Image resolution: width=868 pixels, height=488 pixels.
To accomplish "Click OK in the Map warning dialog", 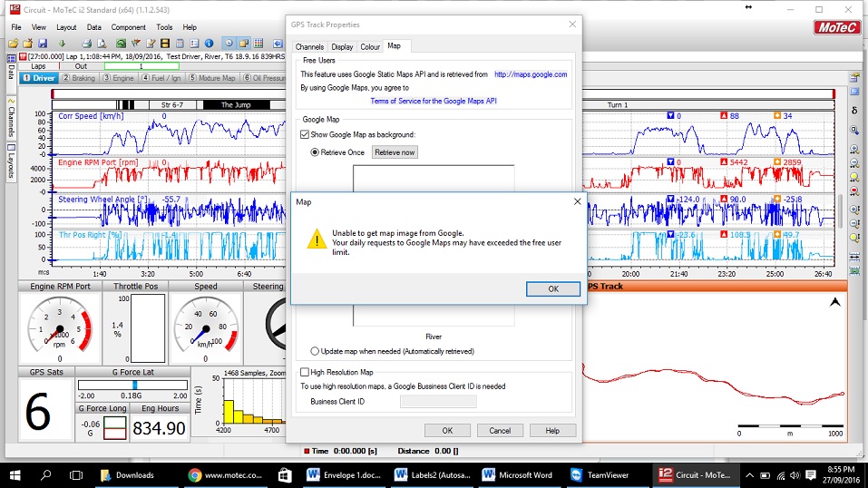I will click(553, 288).
